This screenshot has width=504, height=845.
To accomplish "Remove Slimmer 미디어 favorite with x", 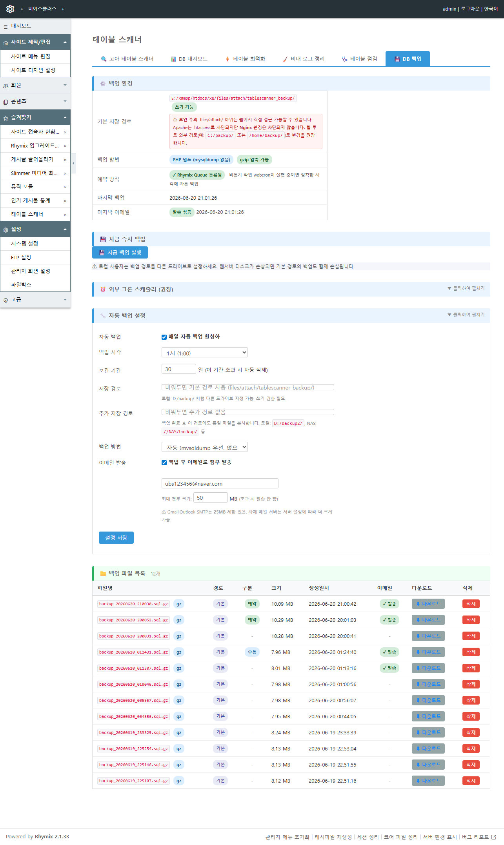I will tap(65, 173).
